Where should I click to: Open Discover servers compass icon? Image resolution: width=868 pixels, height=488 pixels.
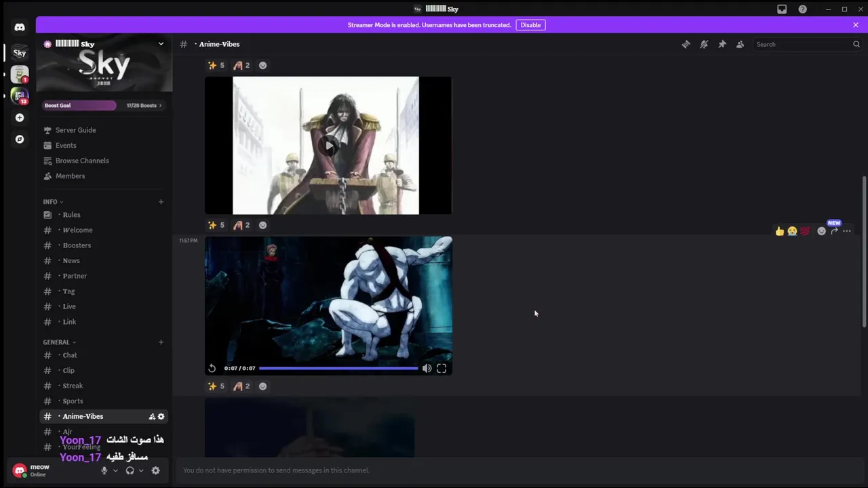coord(20,139)
